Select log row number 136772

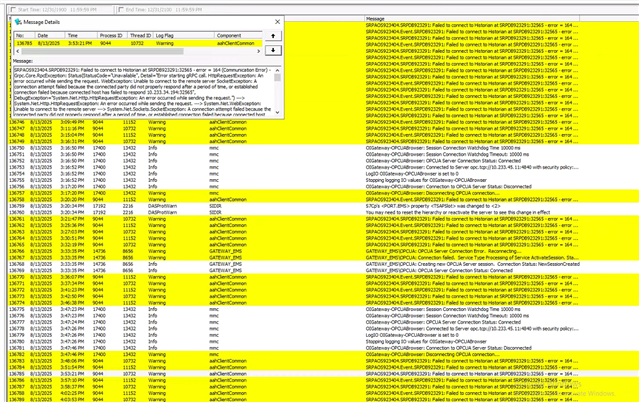[323, 290]
